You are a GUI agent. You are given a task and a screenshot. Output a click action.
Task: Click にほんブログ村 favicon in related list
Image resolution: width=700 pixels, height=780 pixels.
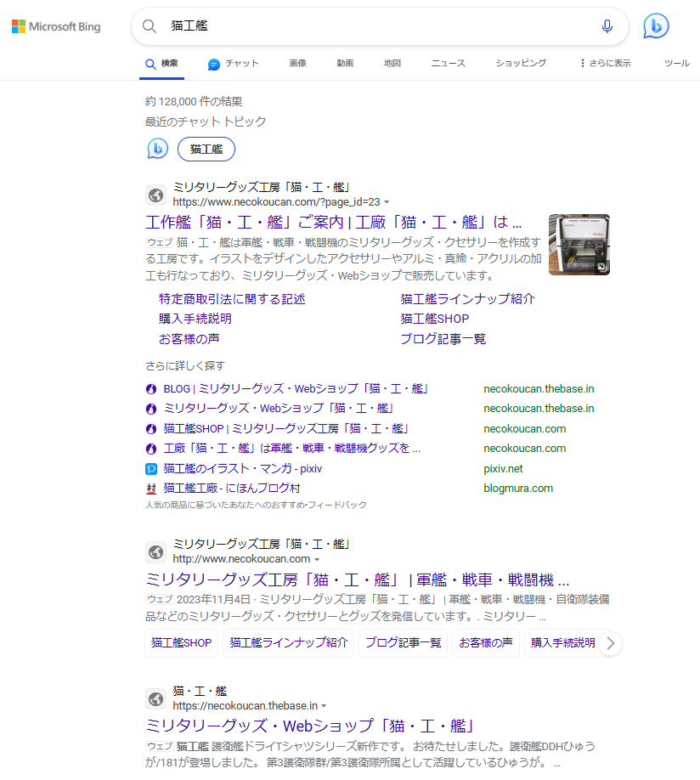pos(151,489)
